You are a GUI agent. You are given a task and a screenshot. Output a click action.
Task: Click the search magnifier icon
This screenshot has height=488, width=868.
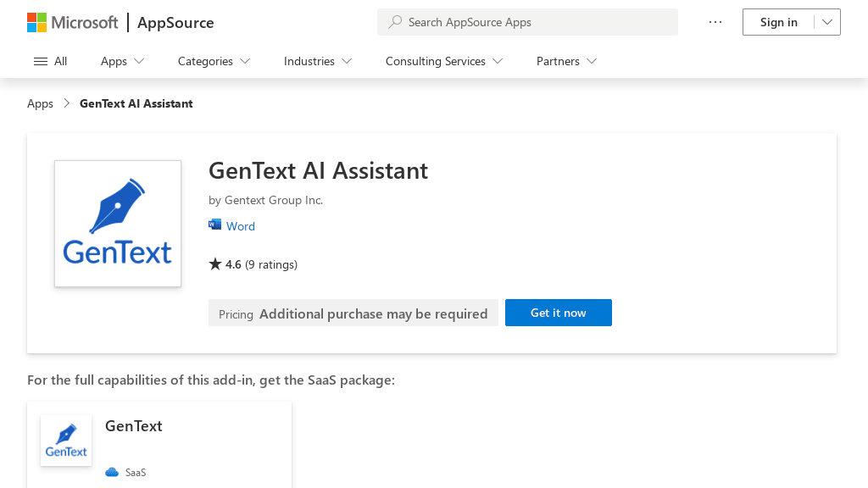[x=395, y=22]
